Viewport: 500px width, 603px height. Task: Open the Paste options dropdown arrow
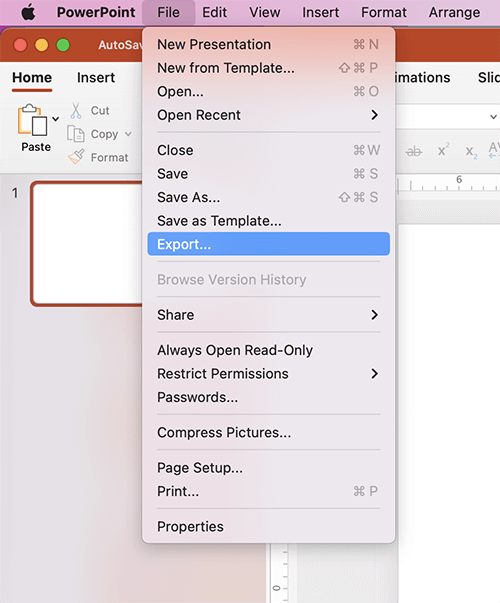tap(56, 119)
